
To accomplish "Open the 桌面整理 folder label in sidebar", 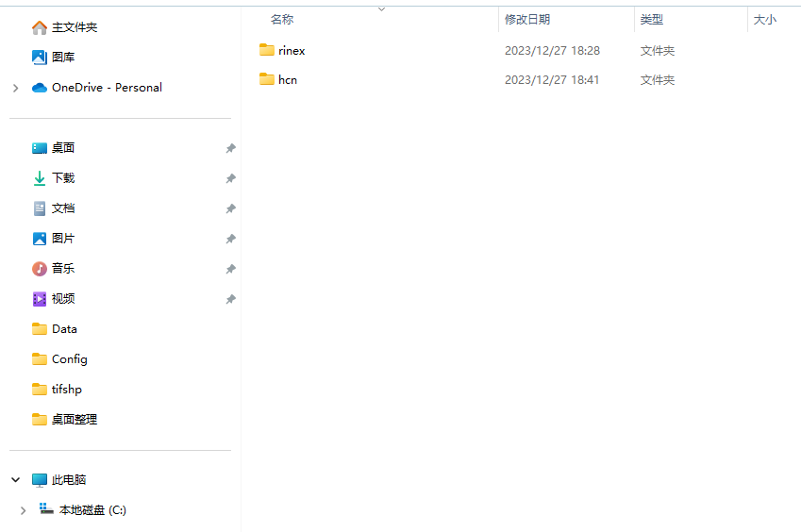I will pyautogui.click(x=75, y=420).
